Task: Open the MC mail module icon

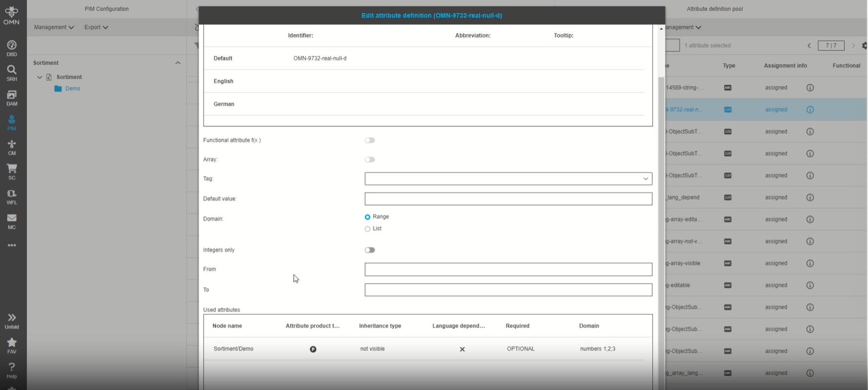Action: pyautogui.click(x=12, y=221)
